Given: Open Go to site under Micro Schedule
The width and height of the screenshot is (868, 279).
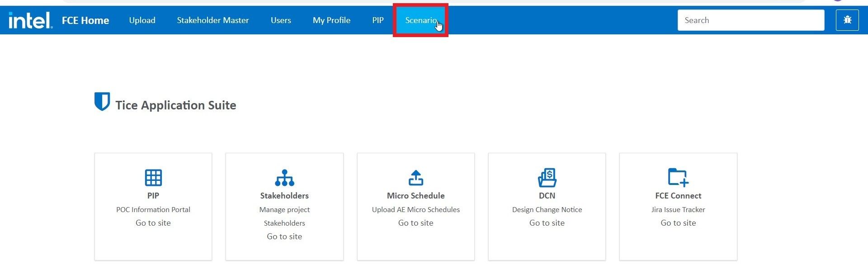Looking at the screenshot, I should [415, 223].
